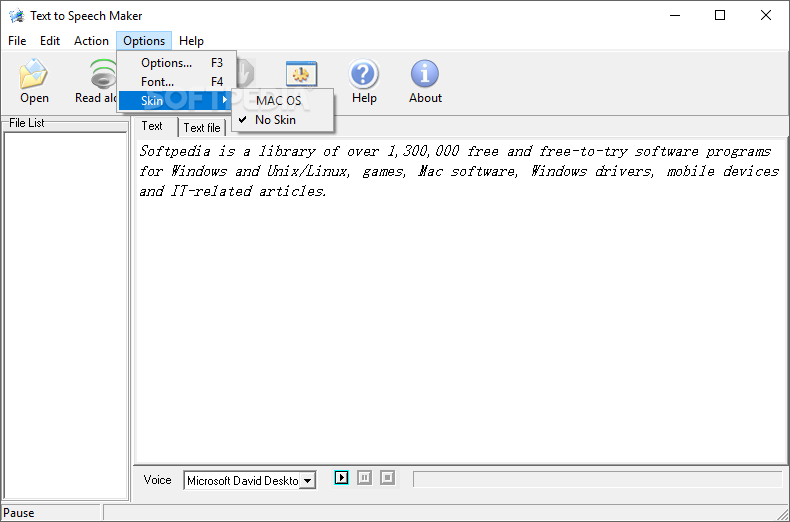Open the About info icon
Screen dimensions: 790x522
tap(425, 74)
